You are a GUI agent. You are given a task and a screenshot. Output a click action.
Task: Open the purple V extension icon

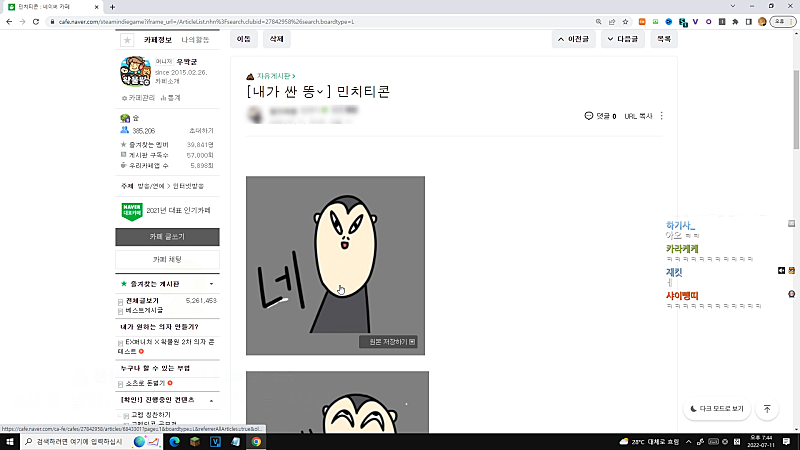click(x=695, y=22)
